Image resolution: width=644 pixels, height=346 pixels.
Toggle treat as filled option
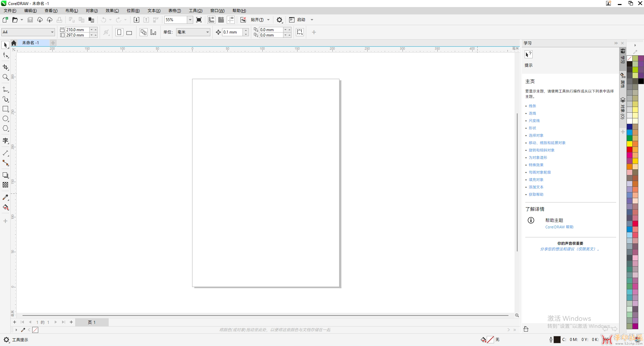(x=300, y=32)
